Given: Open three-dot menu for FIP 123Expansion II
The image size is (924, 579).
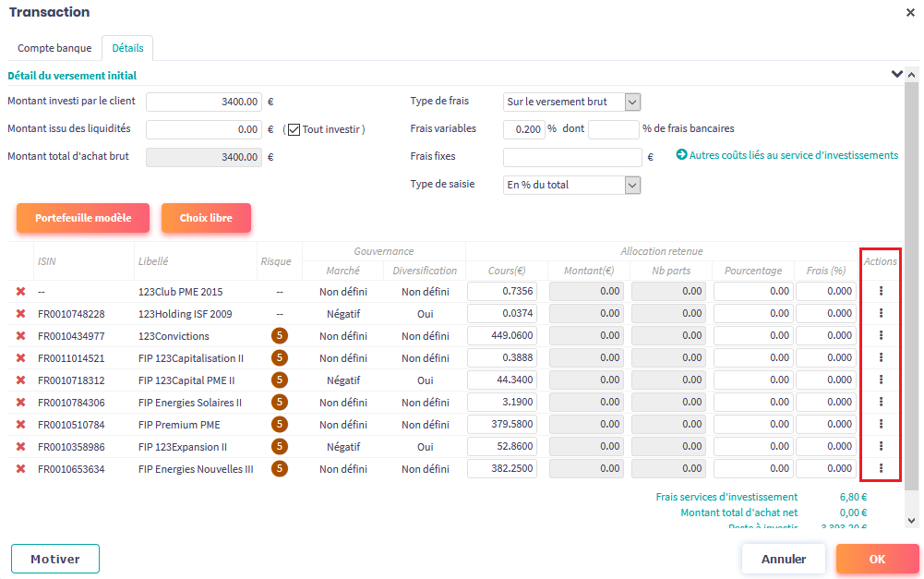Looking at the screenshot, I should (881, 446).
